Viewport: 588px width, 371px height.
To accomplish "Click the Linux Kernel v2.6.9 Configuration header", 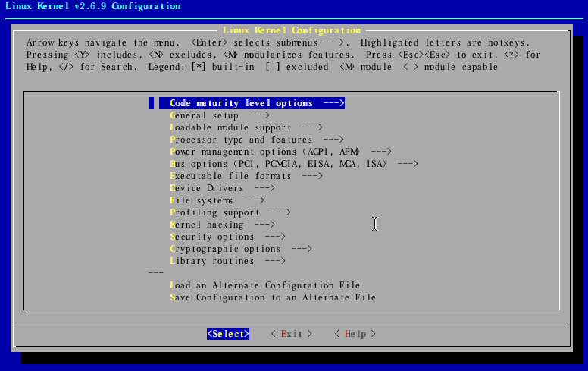I will tap(93, 6).
